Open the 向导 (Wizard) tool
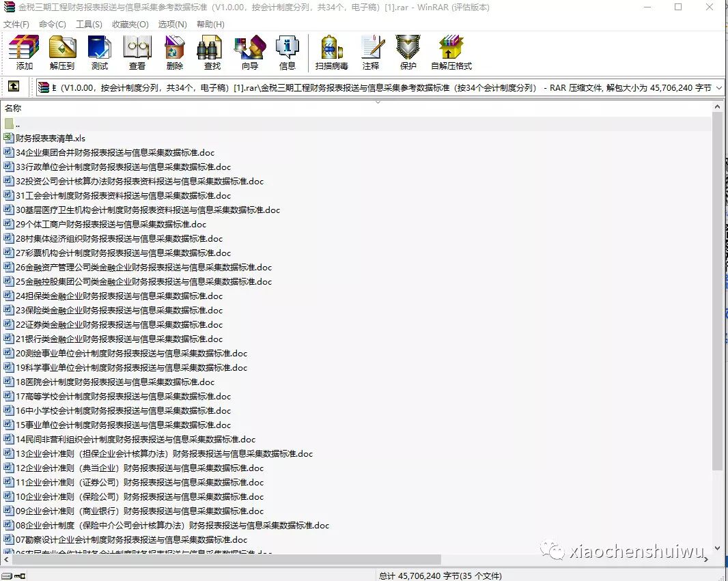This screenshot has height=581, width=728. [250, 52]
